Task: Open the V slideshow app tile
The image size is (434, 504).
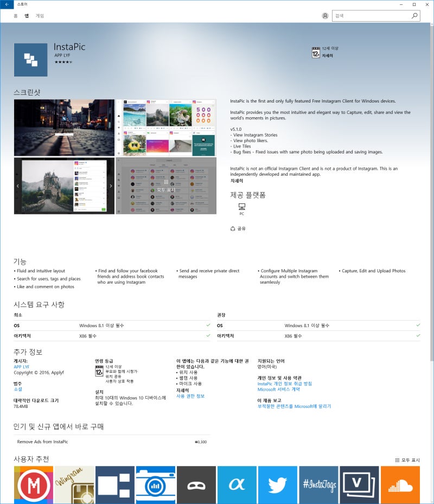Action: (x=359, y=484)
